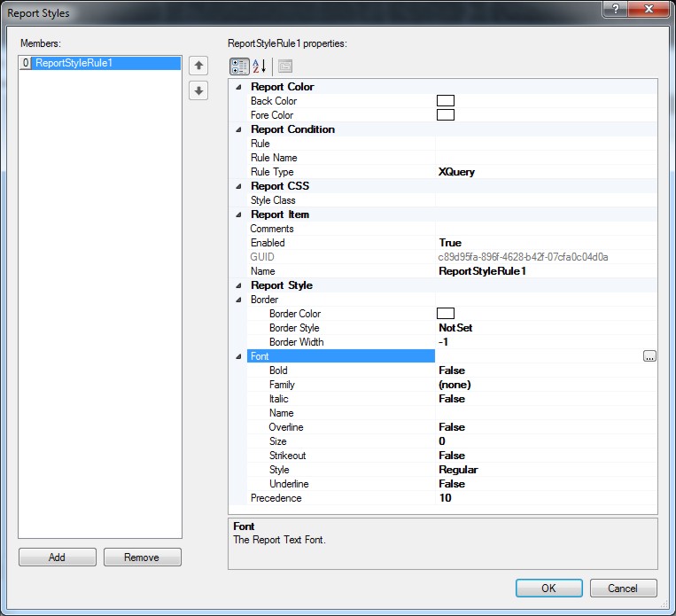
Task: Switch to Alphabetical sort view
Action: [260, 66]
